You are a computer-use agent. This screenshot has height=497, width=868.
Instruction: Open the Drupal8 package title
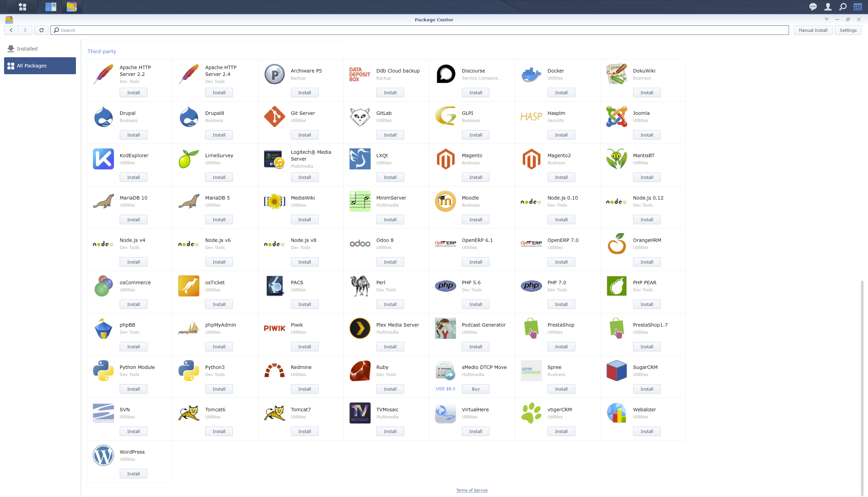pos(214,113)
